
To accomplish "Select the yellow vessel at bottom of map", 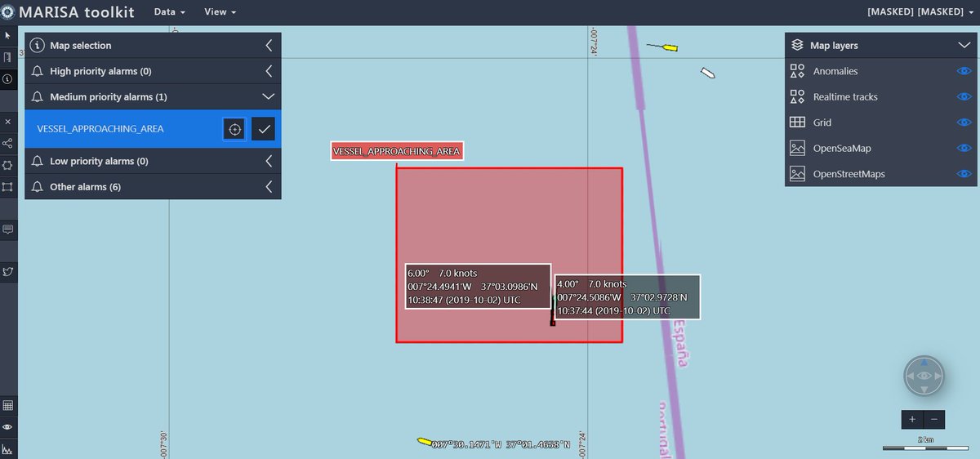I will click(424, 441).
